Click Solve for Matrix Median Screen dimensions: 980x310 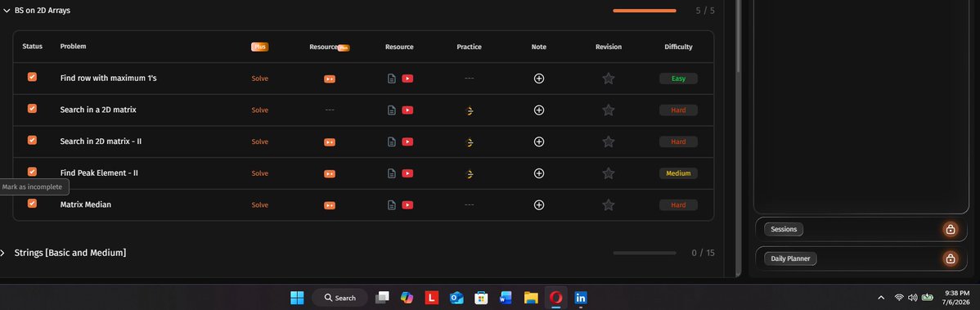coord(260,205)
